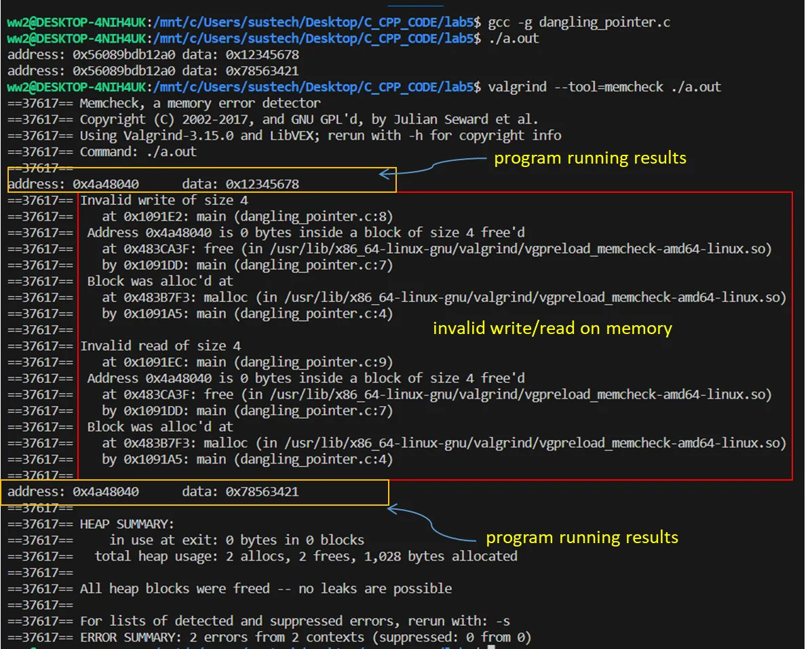The width and height of the screenshot is (812, 649).
Task: Select the "Invalid write of size 4" line
Action: 164,200
